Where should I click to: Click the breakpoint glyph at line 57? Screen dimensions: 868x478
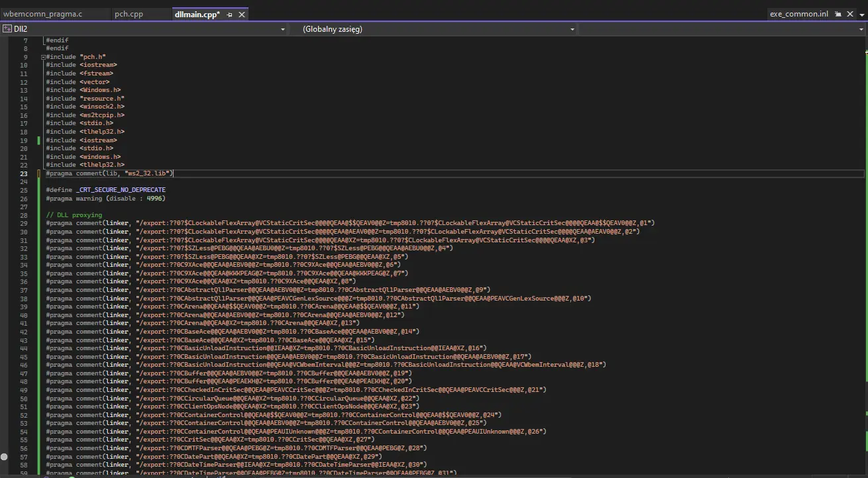tap(5, 456)
